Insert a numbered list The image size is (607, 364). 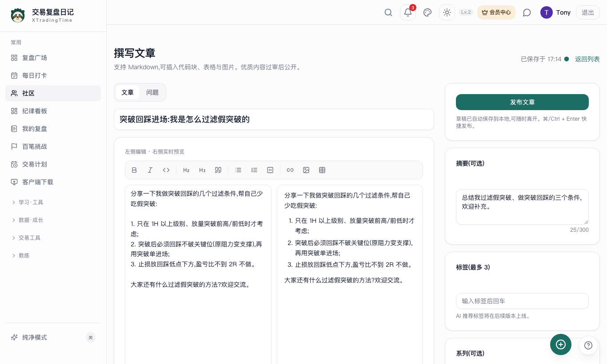pyautogui.click(x=254, y=170)
